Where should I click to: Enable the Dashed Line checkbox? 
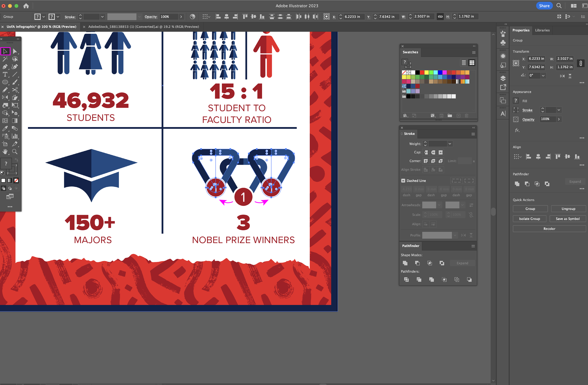pos(403,181)
